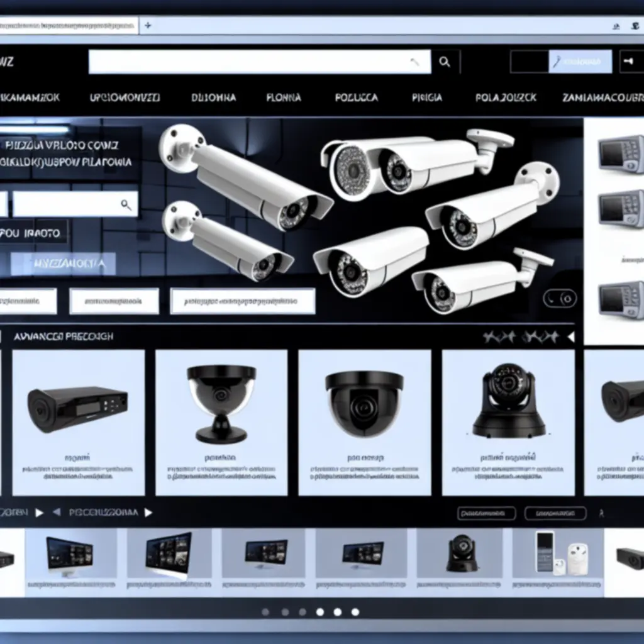Select the last carousel pagination dot
The height and width of the screenshot is (644, 644).
(x=355, y=611)
